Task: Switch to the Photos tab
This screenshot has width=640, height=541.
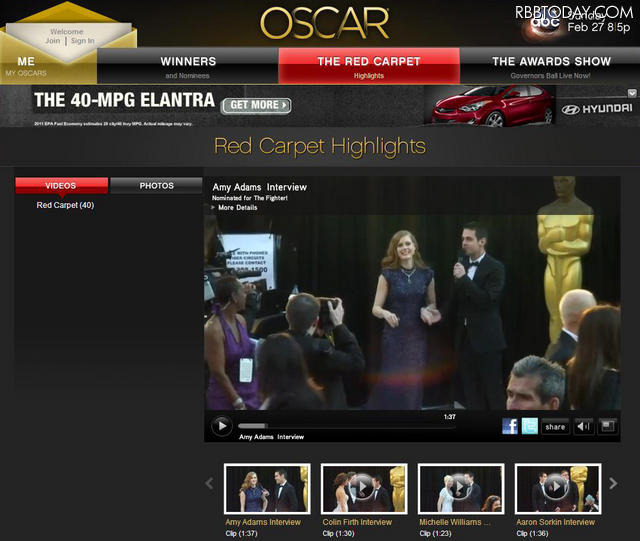Action: point(156,186)
